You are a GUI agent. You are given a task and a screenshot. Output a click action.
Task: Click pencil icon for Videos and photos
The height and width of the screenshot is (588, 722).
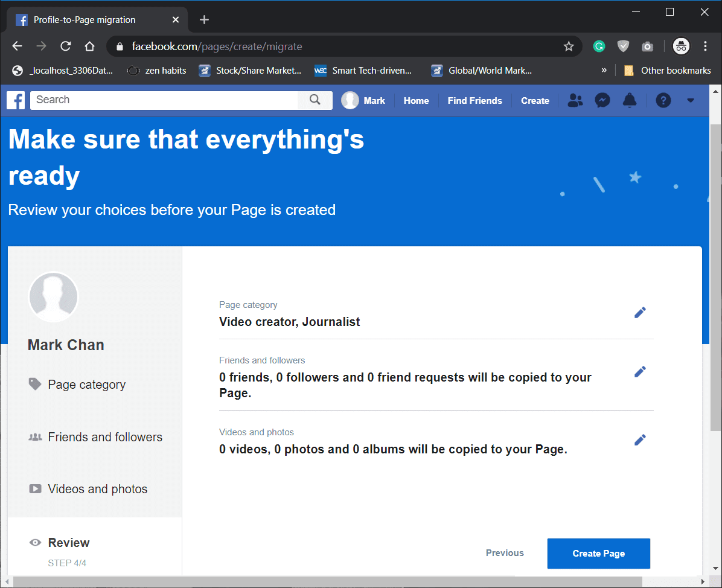(x=640, y=439)
